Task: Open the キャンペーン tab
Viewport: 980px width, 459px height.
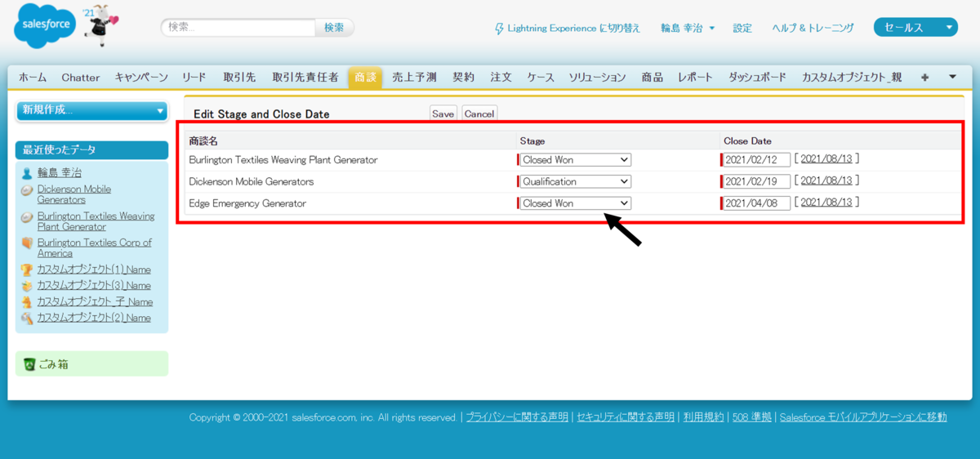Action: [x=141, y=78]
